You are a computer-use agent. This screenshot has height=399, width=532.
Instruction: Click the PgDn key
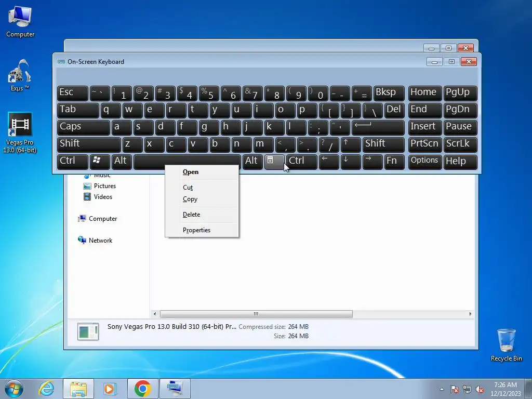pyautogui.click(x=460, y=110)
